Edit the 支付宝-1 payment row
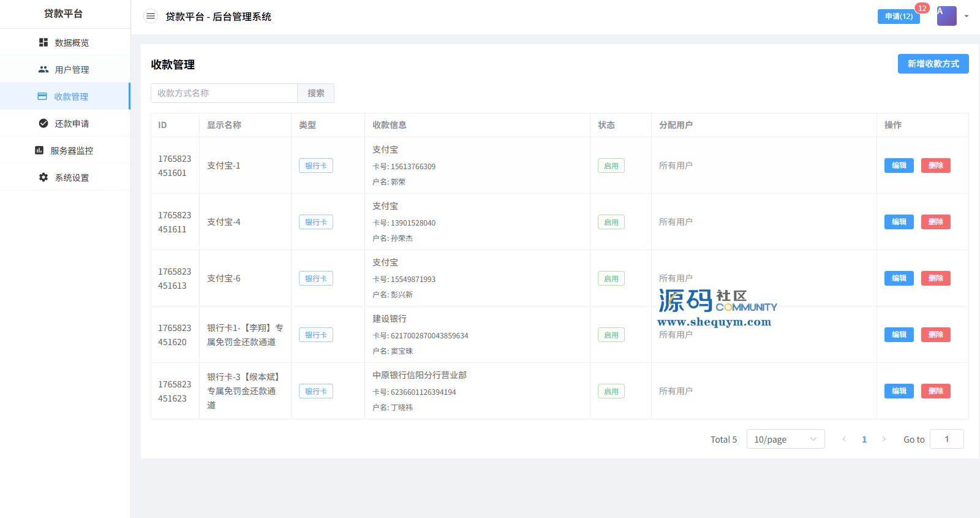 click(899, 166)
